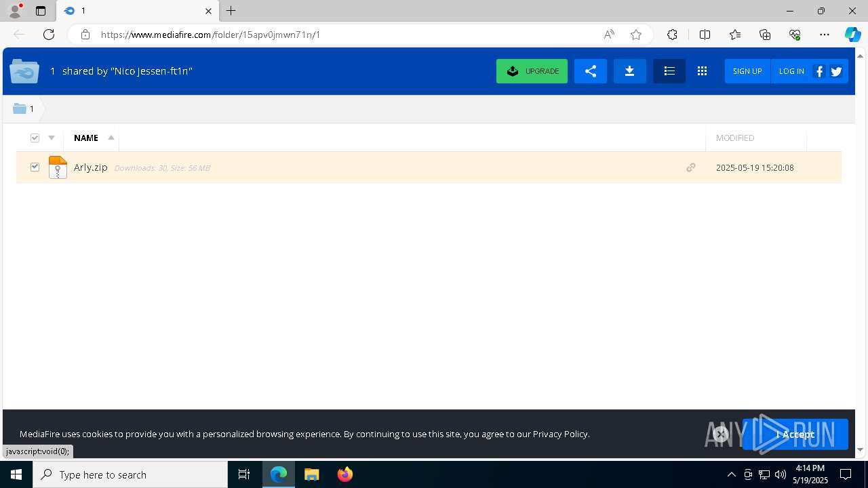Click the SIGN UP button
This screenshot has width=868, height=488.
pos(747,71)
